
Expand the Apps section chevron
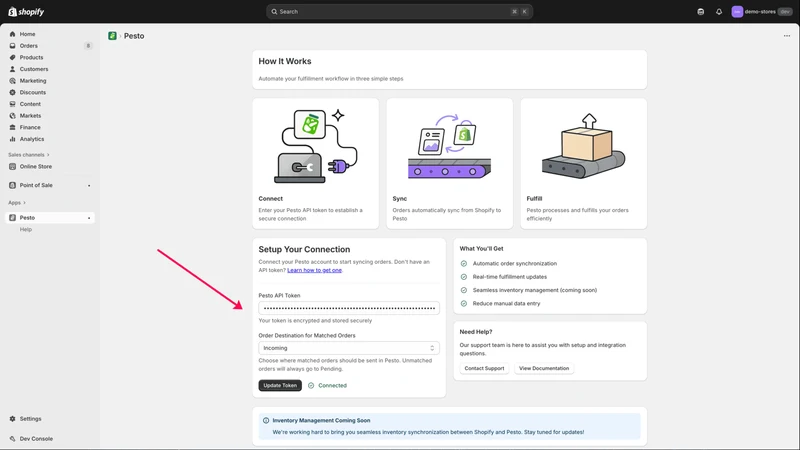[24, 203]
